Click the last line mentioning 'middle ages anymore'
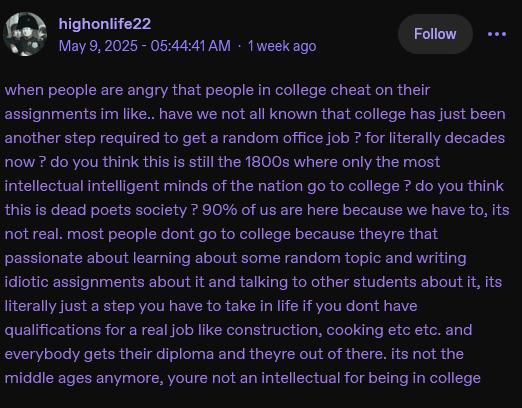Screen dimensions: 522x408 tap(242, 378)
